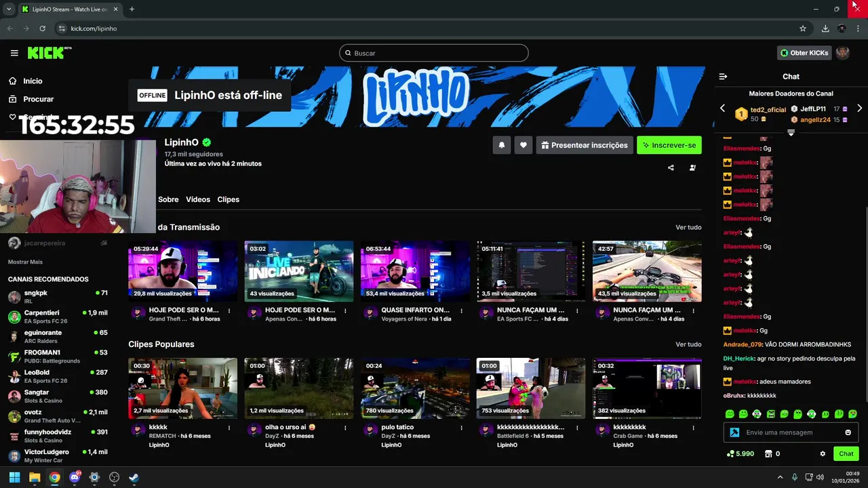Switch to the Vídeos tab

click(x=198, y=199)
